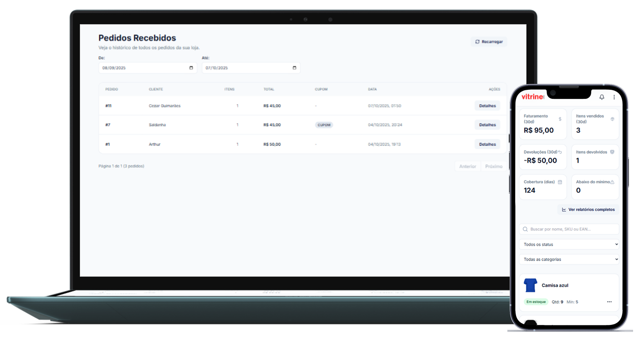Click the vitrine logo
Screen dimensions: 644x340
(x=532, y=97)
